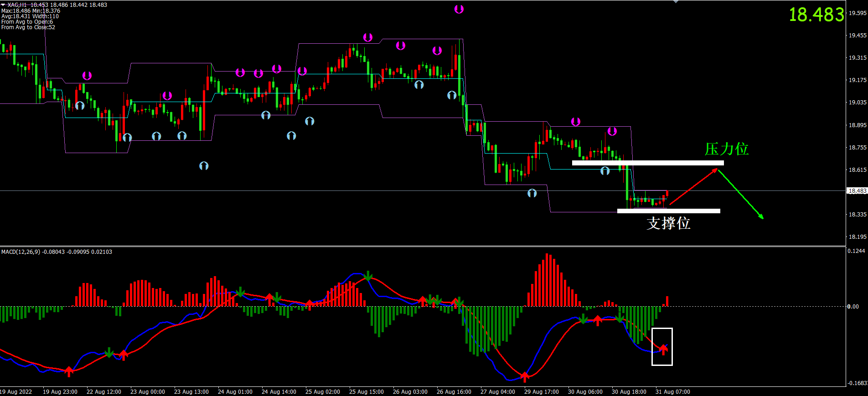Click the 19.595 level on the price scale
Viewport: 868px width, 396px height.
pos(857,13)
